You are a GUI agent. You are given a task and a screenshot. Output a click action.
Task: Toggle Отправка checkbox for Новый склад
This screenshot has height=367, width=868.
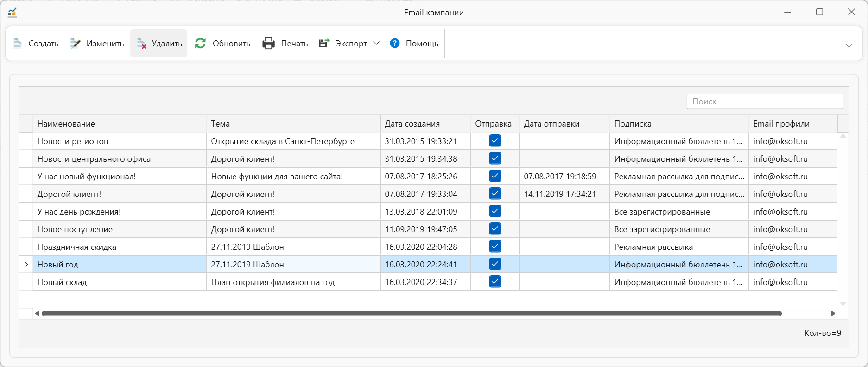495,282
